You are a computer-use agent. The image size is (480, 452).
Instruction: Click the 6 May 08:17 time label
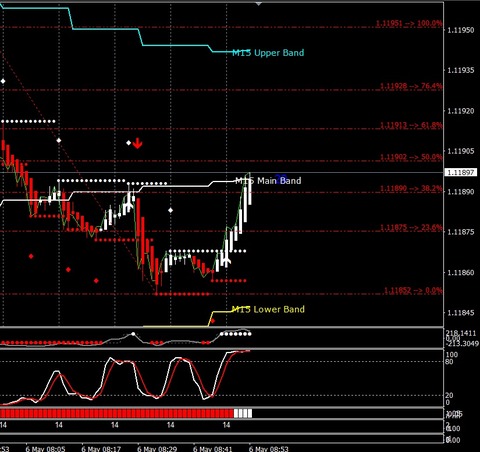(101, 448)
